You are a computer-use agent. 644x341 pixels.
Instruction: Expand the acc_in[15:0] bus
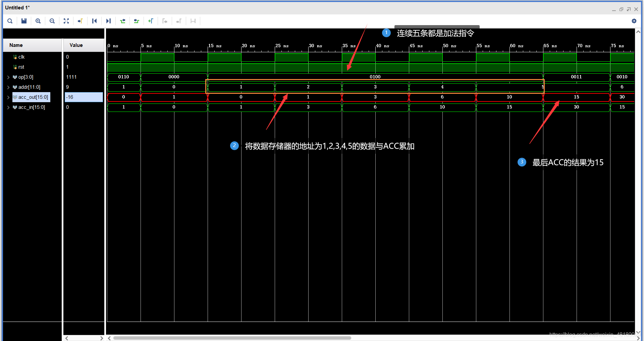click(8, 108)
